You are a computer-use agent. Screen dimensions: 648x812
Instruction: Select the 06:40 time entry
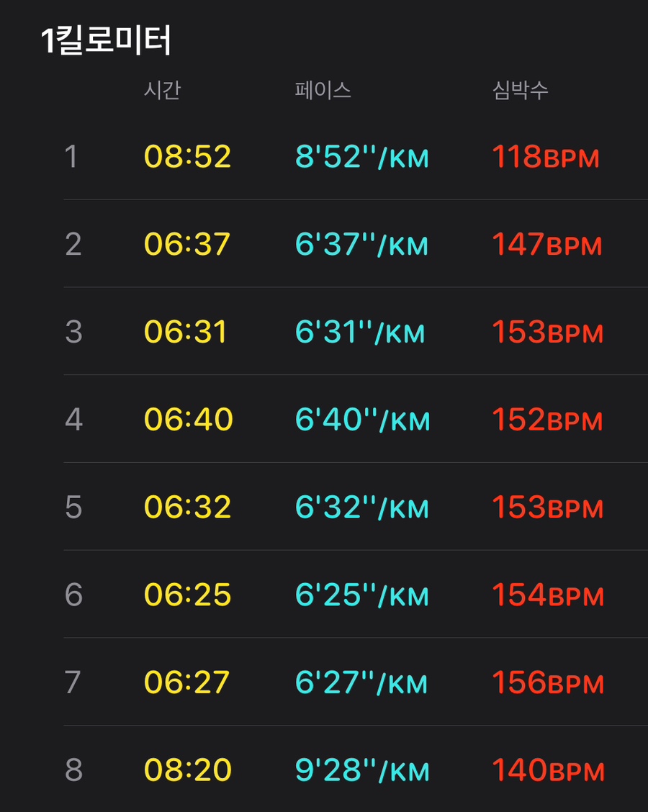[x=189, y=419]
